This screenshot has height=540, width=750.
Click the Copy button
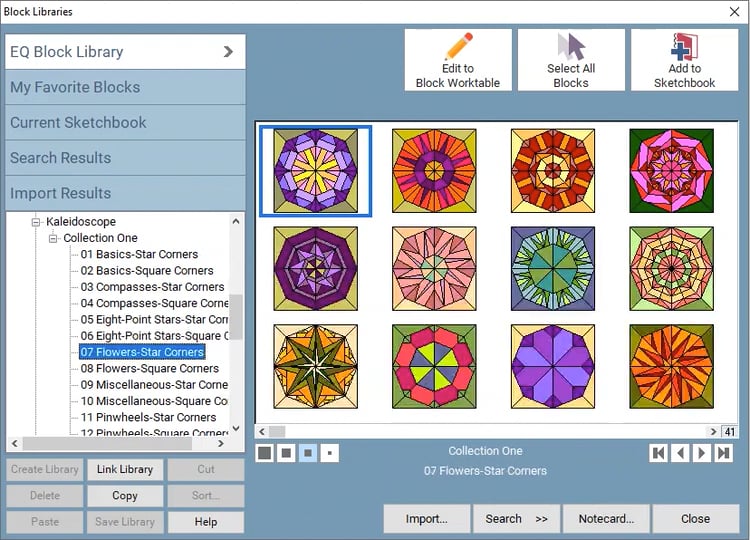pyautogui.click(x=125, y=496)
